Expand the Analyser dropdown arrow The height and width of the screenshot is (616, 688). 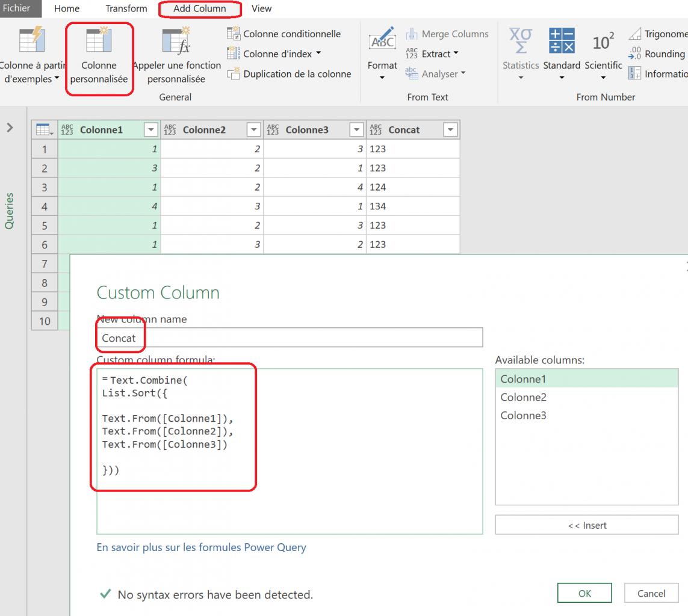[463, 73]
